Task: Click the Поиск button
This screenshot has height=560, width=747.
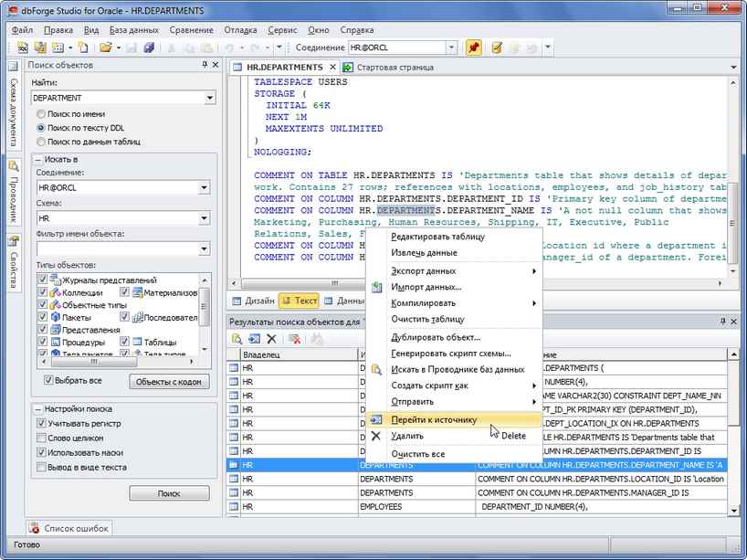Action: coord(169,493)
